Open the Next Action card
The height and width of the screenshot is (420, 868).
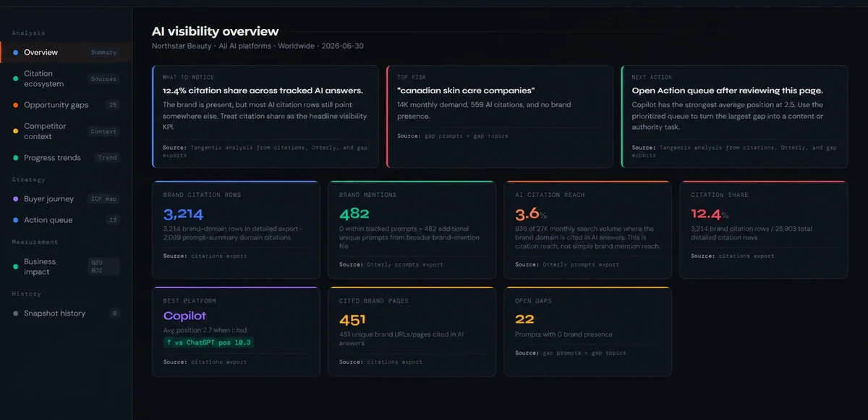[x=734, y=116]
